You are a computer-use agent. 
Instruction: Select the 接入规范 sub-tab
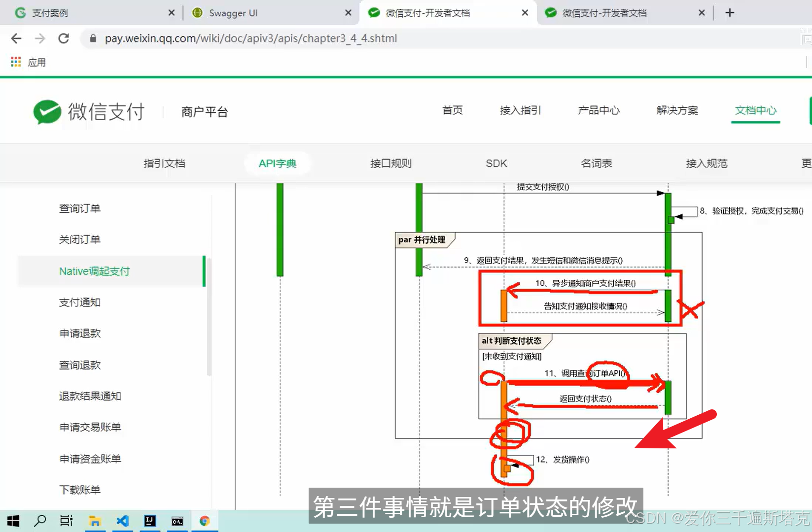(x=706, y=164)
